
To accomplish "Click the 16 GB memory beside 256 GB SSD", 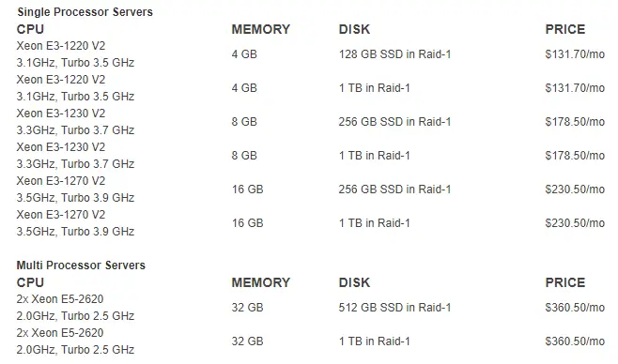I will pos(248,190).
